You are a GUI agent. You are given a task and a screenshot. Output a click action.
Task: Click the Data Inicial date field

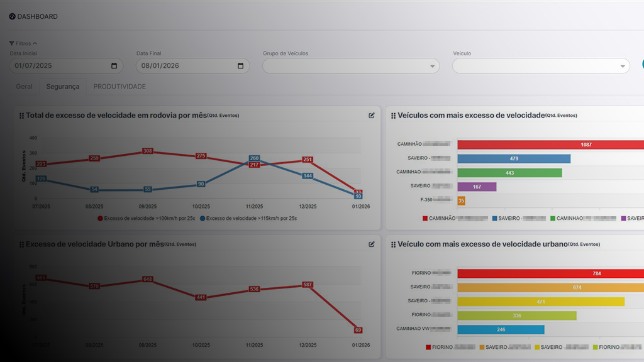60,66
